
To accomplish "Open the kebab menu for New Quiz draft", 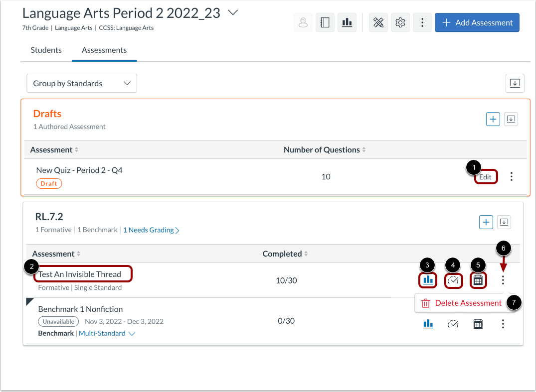I will [x=511, y=176].
